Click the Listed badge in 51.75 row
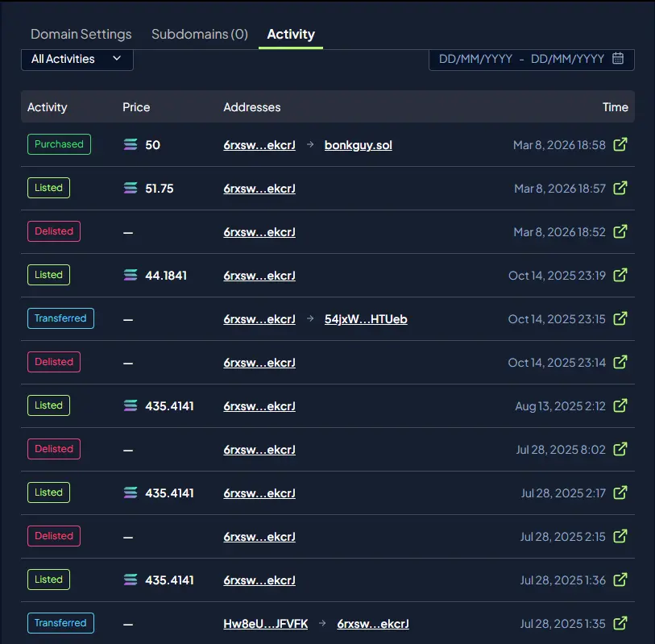655x644 pixels. pos(48,188)
